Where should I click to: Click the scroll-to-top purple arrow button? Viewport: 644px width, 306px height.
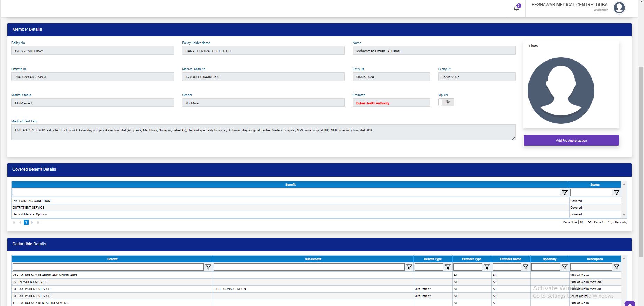(x=629, y=304)
